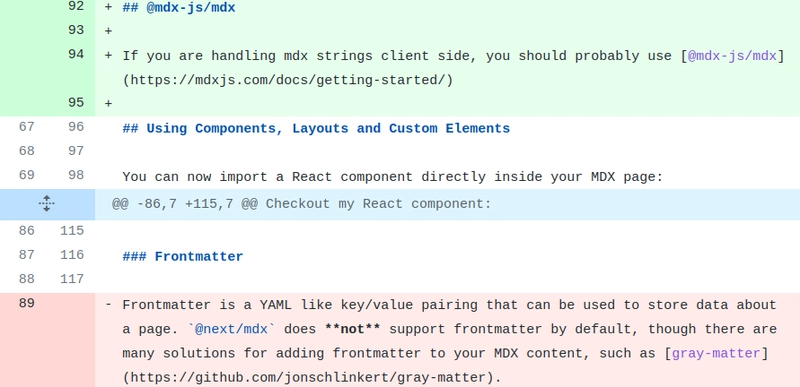800x387 pixels.
Task: Select added line number 92
Action: tap(76, 6)
